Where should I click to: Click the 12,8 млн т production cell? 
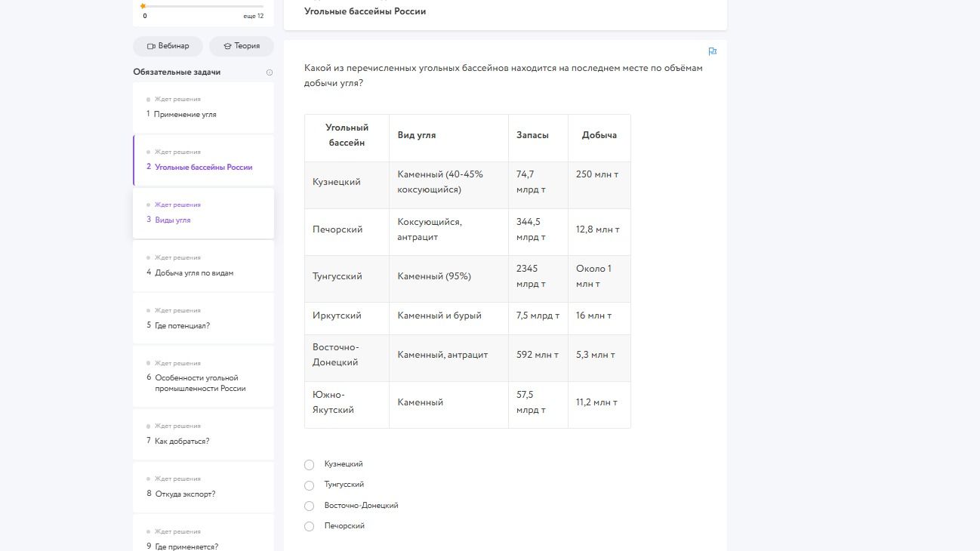[599, 230]
